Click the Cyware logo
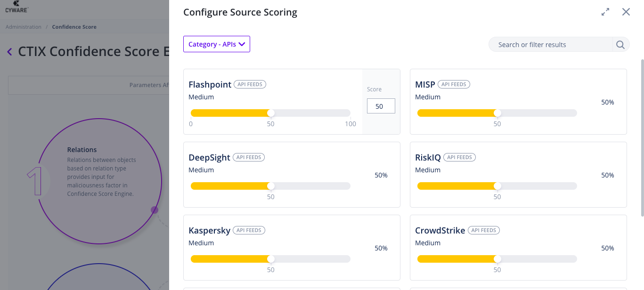 pyautogui.click(x=17, y=6)
